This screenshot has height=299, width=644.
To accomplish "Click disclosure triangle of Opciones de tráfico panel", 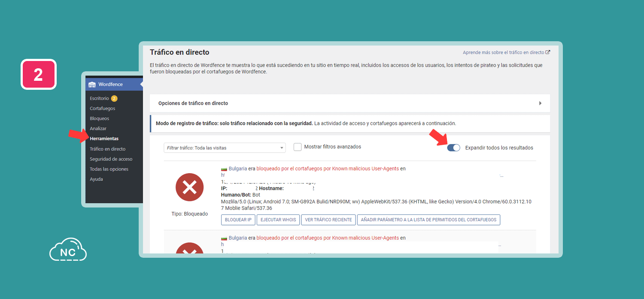I will pyautogui.click(x=541, y=103).
